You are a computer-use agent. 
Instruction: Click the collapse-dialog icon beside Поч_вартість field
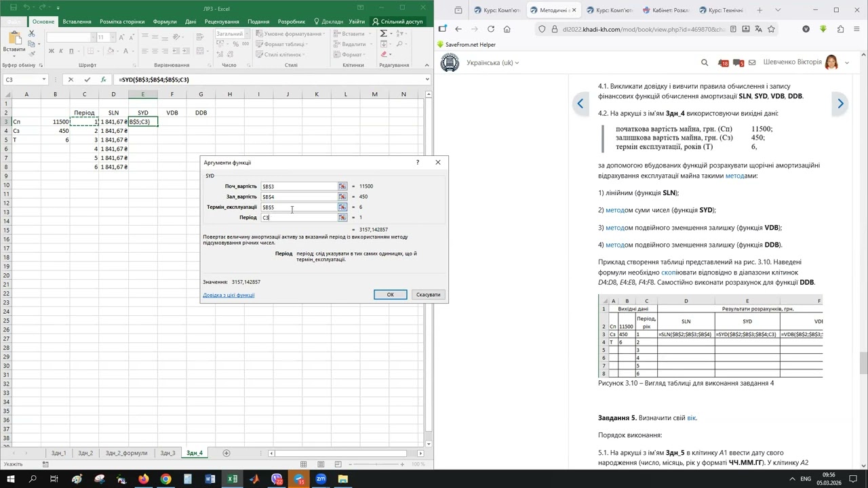(x=342, y=186)
